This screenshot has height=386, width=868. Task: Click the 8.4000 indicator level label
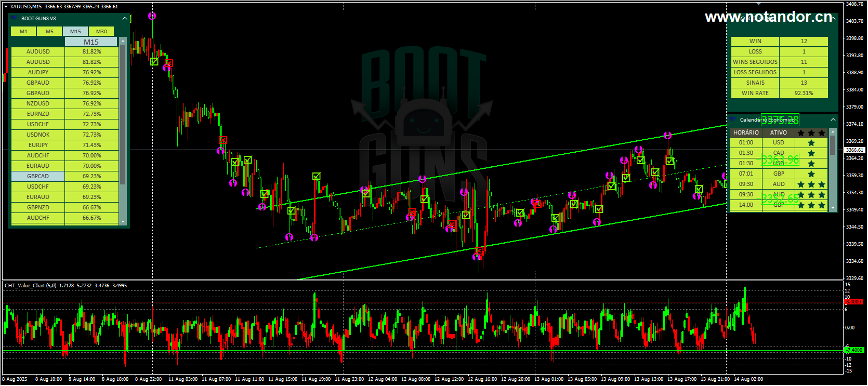point(854,301)
